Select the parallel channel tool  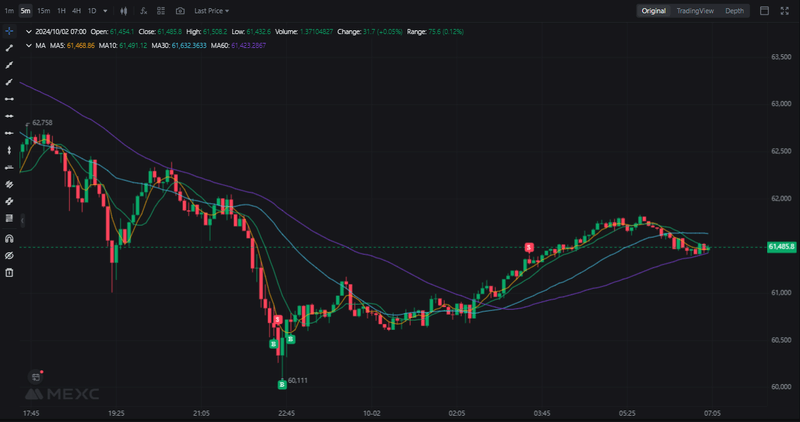(x=9, y=184)
